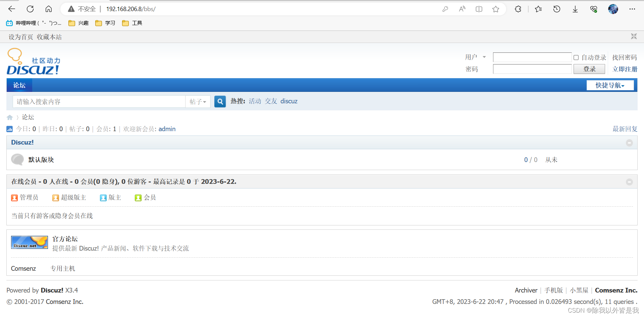Screen dimensions: 644x317
Task: Open the favorites list icon
Action: (538, 9)
